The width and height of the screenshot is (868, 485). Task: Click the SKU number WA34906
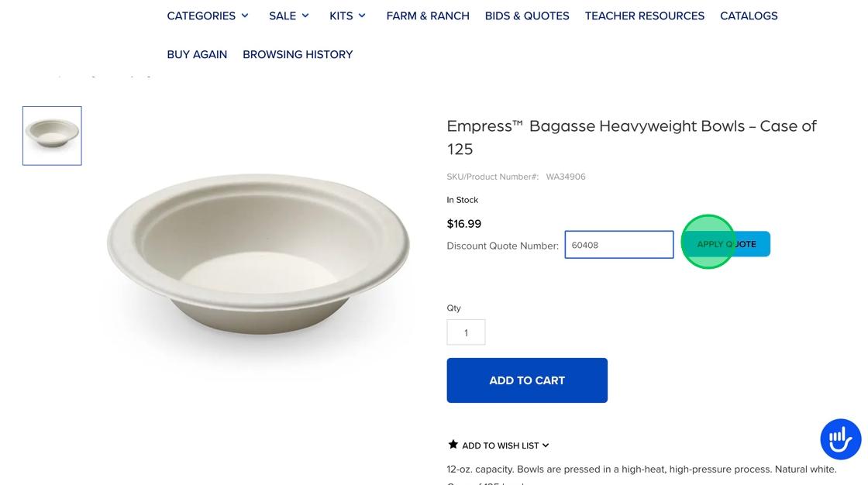click(566, 177)
